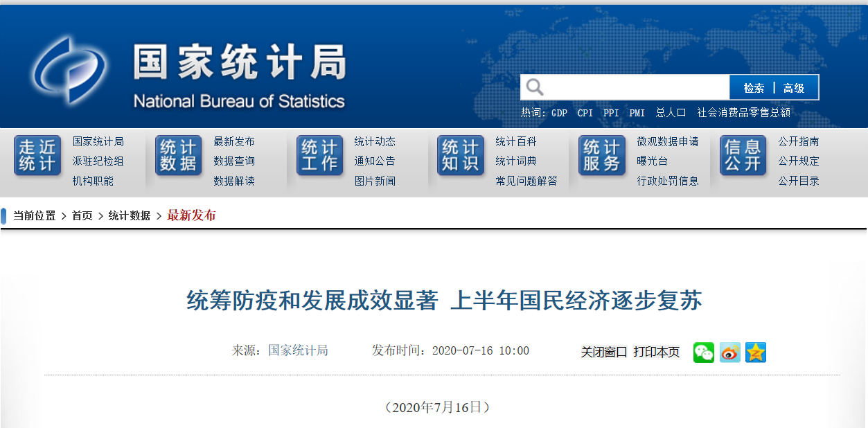
Task: Save to Qzone via the star icon
Action: [x=755, y=352]
